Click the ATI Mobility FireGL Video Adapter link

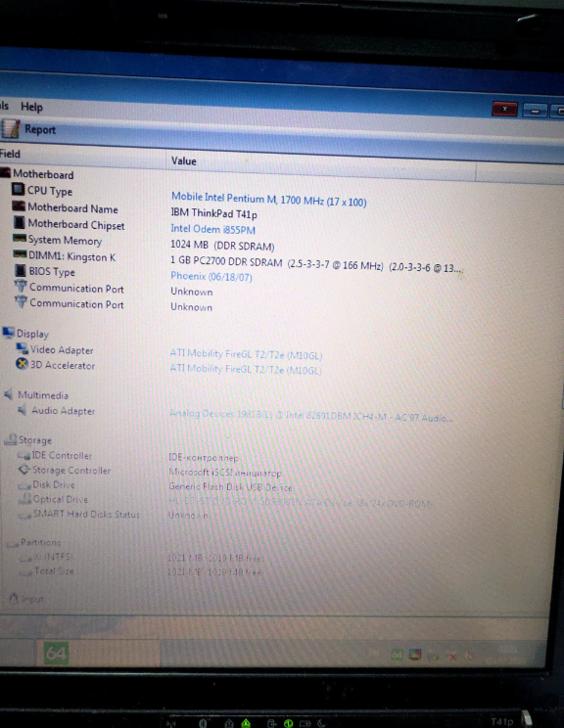(246, 354)
